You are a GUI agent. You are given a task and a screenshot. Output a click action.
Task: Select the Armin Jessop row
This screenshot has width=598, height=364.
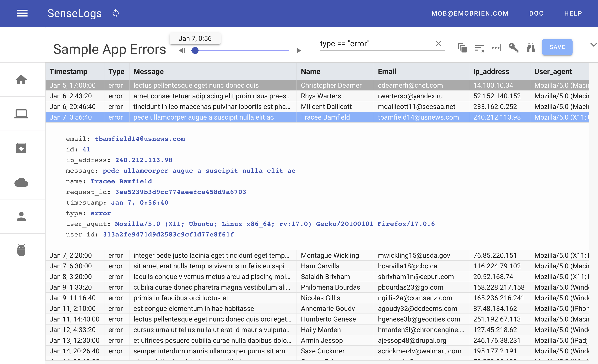[317, 340]
